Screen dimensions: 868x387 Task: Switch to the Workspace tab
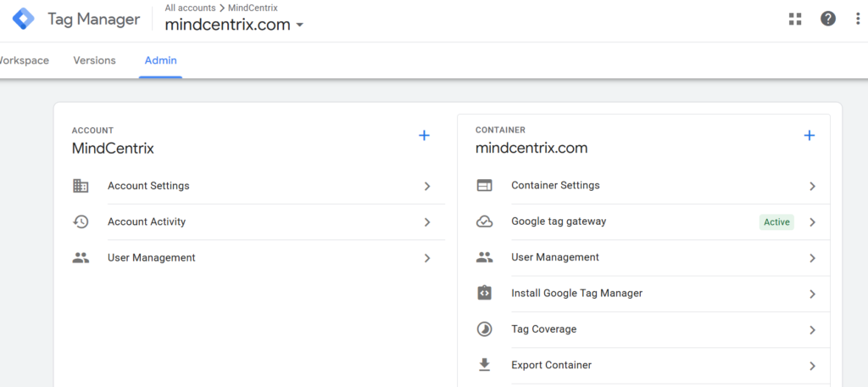point(24,60)
